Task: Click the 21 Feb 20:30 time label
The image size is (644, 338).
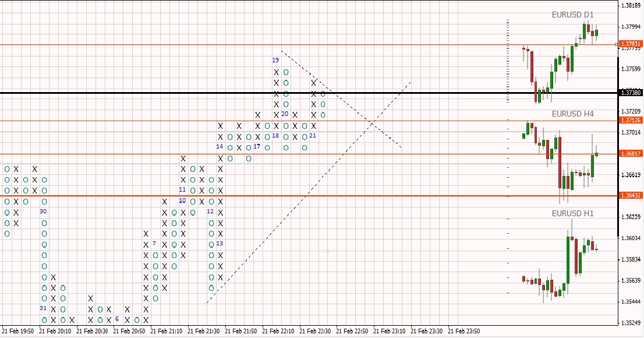Action: tap(92, 331)
